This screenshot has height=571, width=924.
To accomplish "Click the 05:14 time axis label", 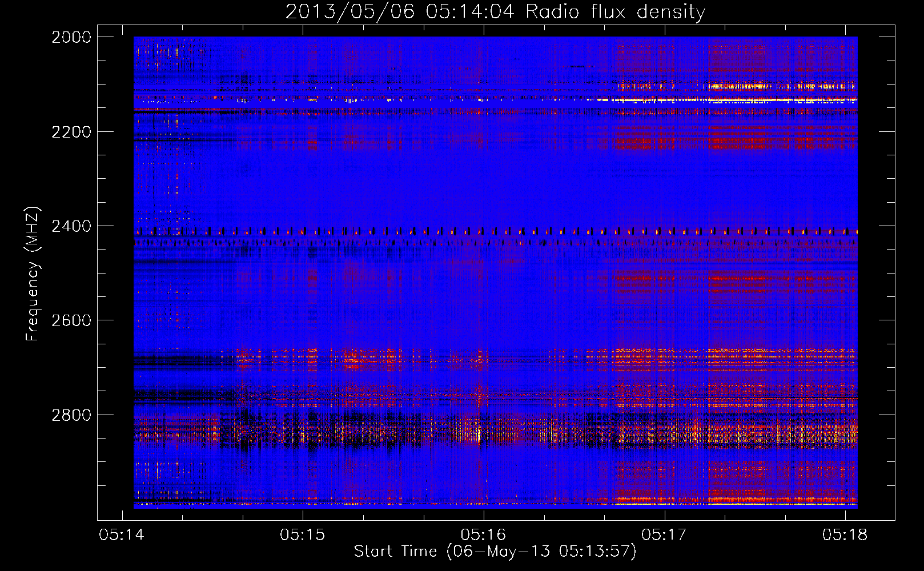I will pos(122,534).
